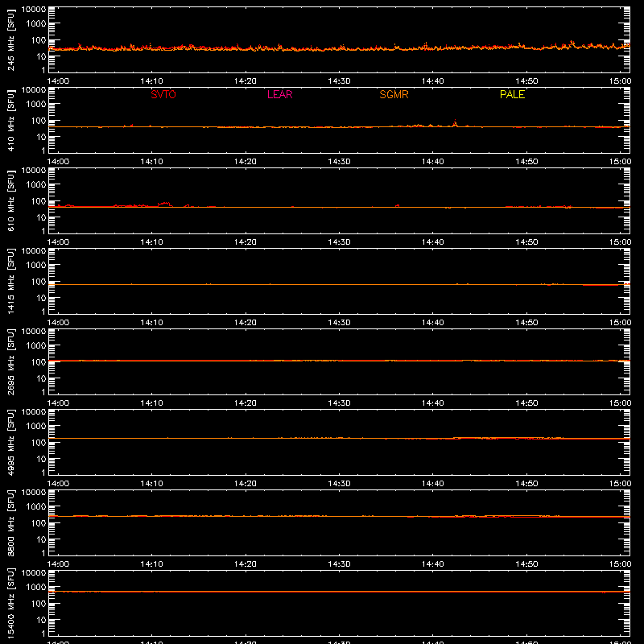Click the 100 tick on 610 MHz axis

click(x=39, y=200)
